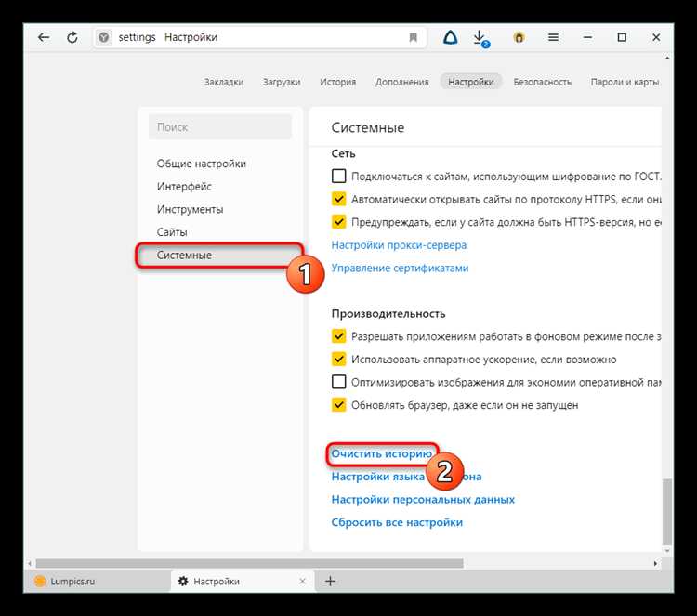Click the scroll-left arrow at the bottom
The image size is (697, 616).
tap(30, 564)
